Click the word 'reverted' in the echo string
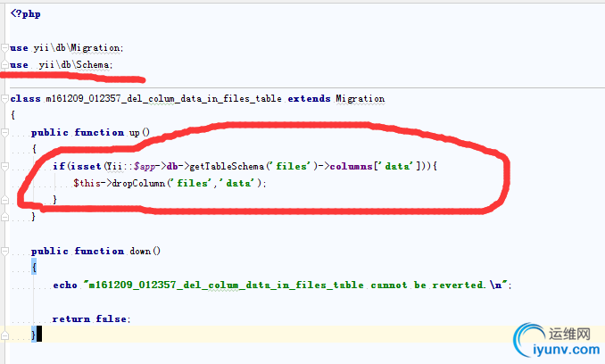Screen dimensions: 605x364 coord(458,285)
